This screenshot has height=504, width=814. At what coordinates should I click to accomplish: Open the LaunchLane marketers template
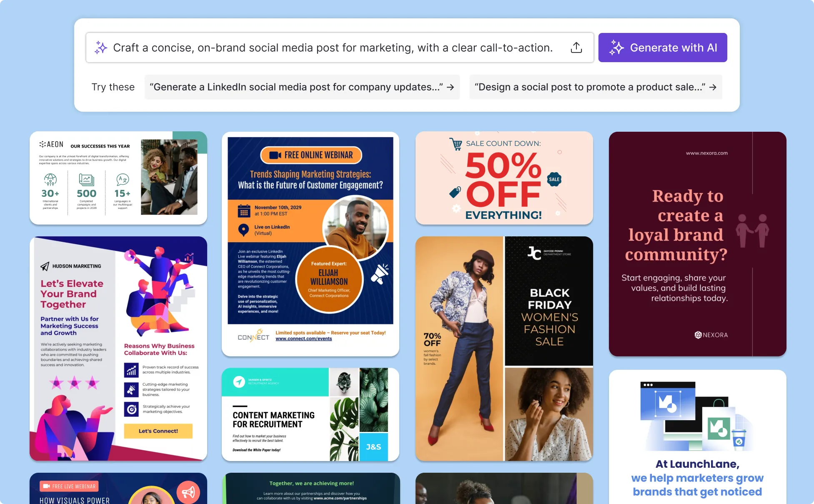tap(698, 437)
